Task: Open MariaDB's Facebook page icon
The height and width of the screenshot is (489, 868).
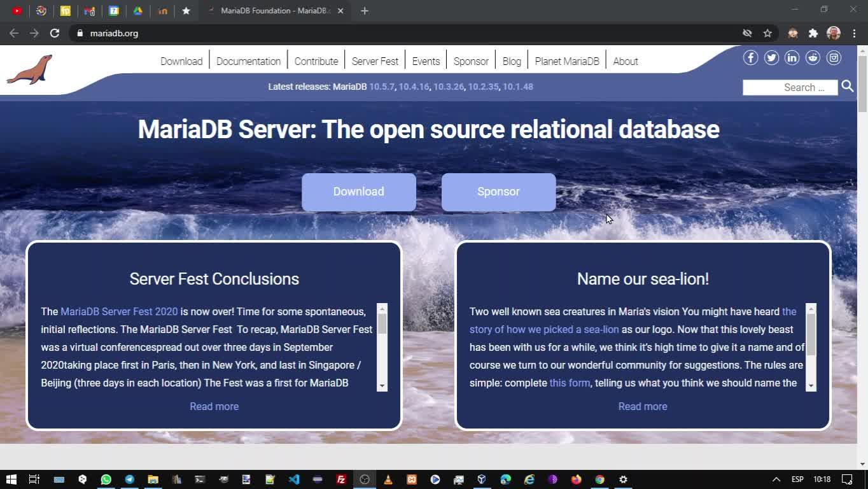Action: coord(750,58)
